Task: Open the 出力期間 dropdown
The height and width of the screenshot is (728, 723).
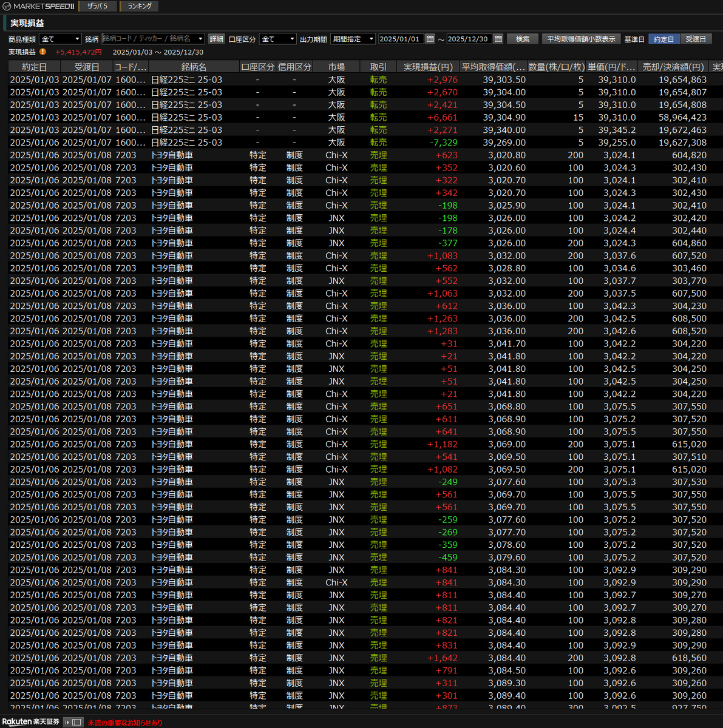Action: pos(353,39)
